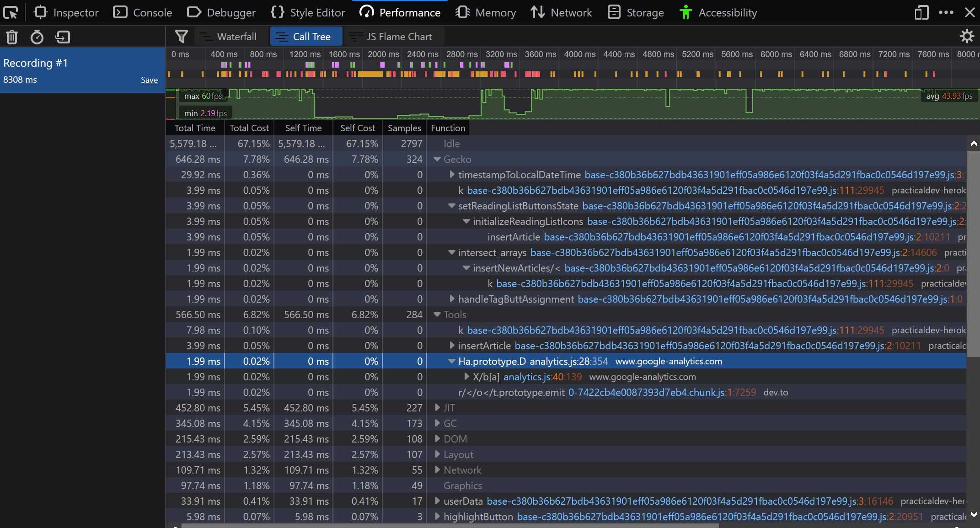Open the Console panel
980x528 pixels.
coord(142,12)
